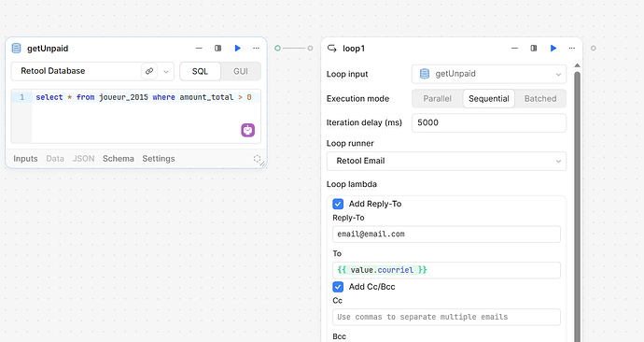Click the resource link icon beside Retool Database
Screen dimensions: 644x342
149,71
